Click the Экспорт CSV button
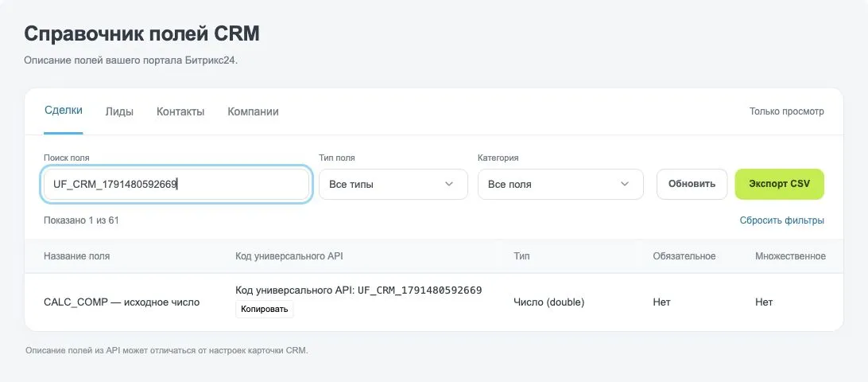Screen dimensions: 868x382 (779, 184)
